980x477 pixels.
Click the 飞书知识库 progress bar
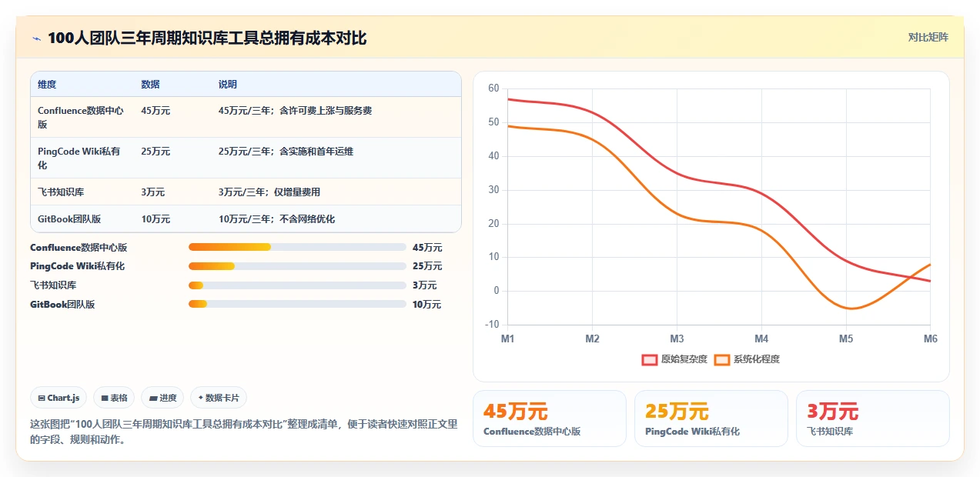tap(297, 285)
